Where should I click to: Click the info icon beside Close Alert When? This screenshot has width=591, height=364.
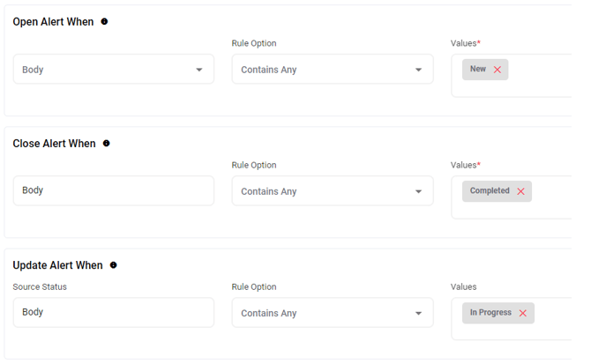pyautogui.click(x=107, y=143)
